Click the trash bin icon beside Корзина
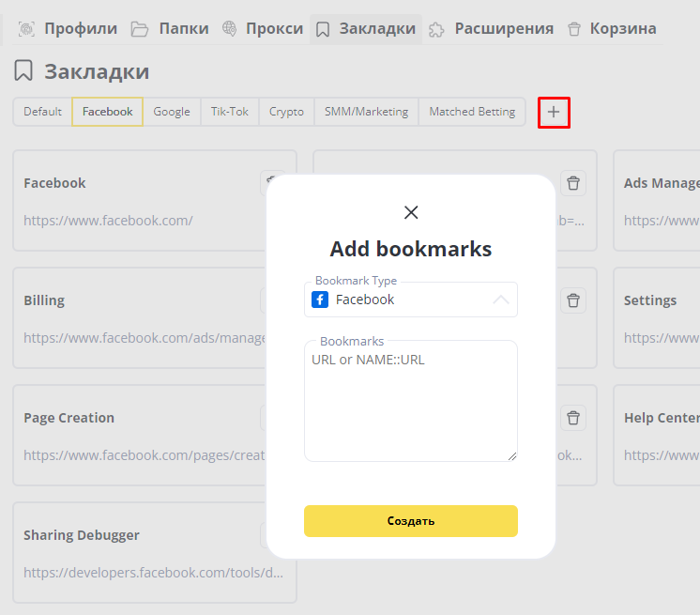This screenshot has height=615, width=700. [x=574, y=29]
